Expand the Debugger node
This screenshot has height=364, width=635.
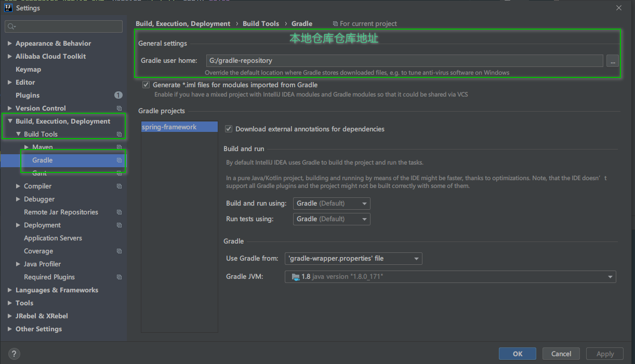(18, 199)
